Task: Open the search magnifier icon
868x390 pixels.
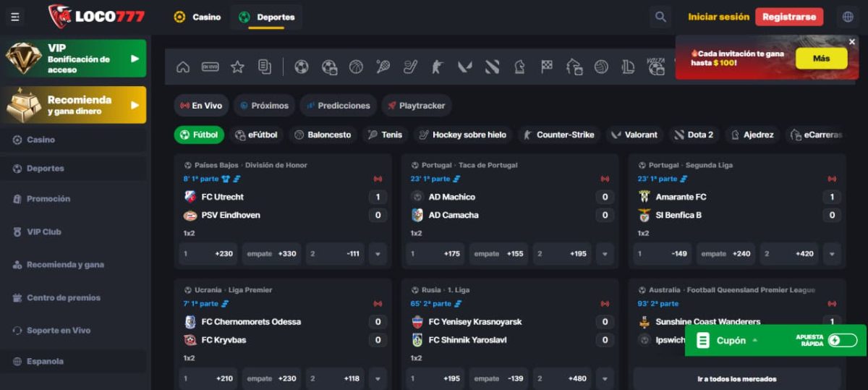Action: (x=660, y=17)
